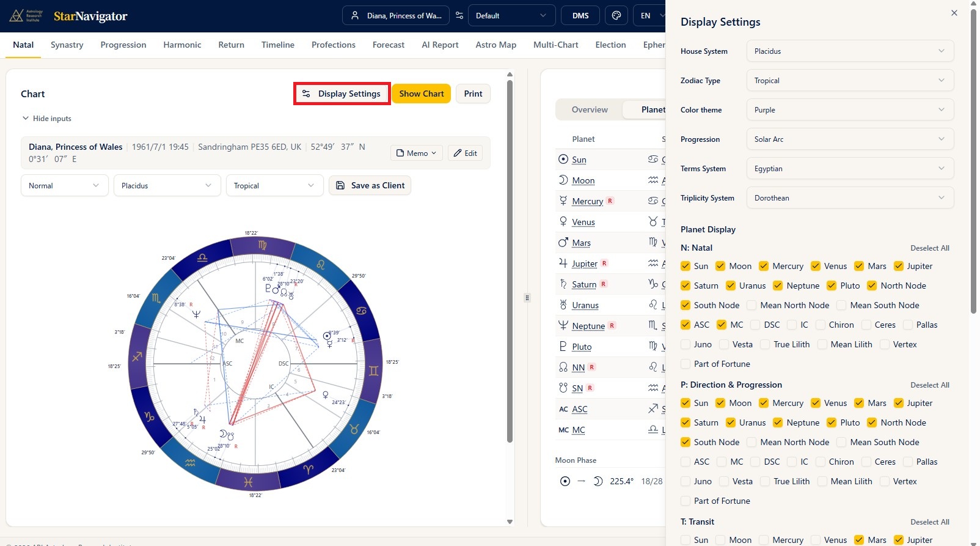Collapse inputs with Hide inputs chevron
This screenshot has width=980, height=546.
point(26,118)
